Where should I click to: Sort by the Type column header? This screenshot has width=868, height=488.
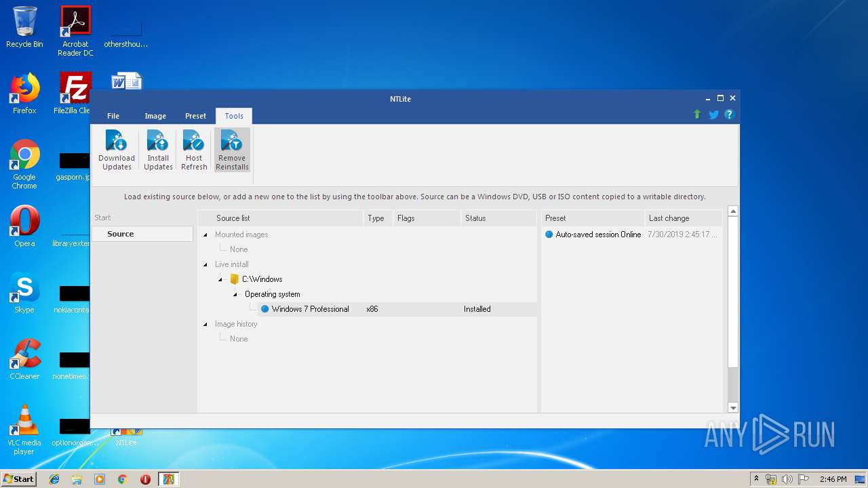pos(378,218)
